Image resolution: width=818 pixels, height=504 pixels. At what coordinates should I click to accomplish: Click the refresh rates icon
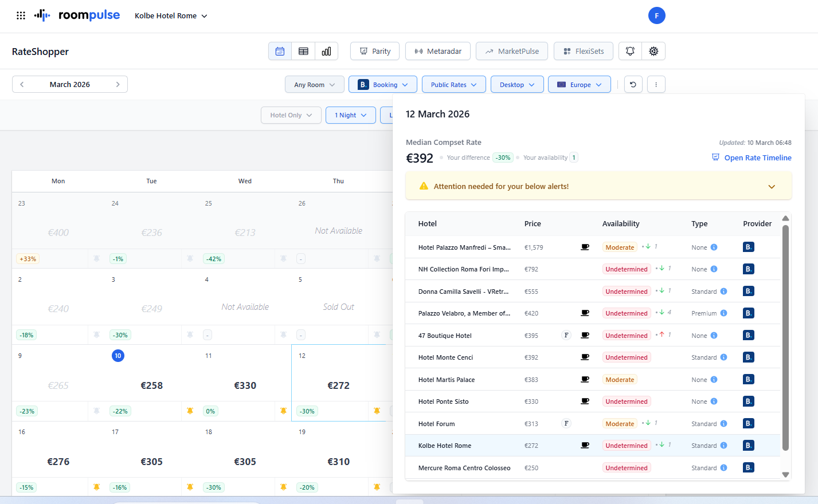633,84
